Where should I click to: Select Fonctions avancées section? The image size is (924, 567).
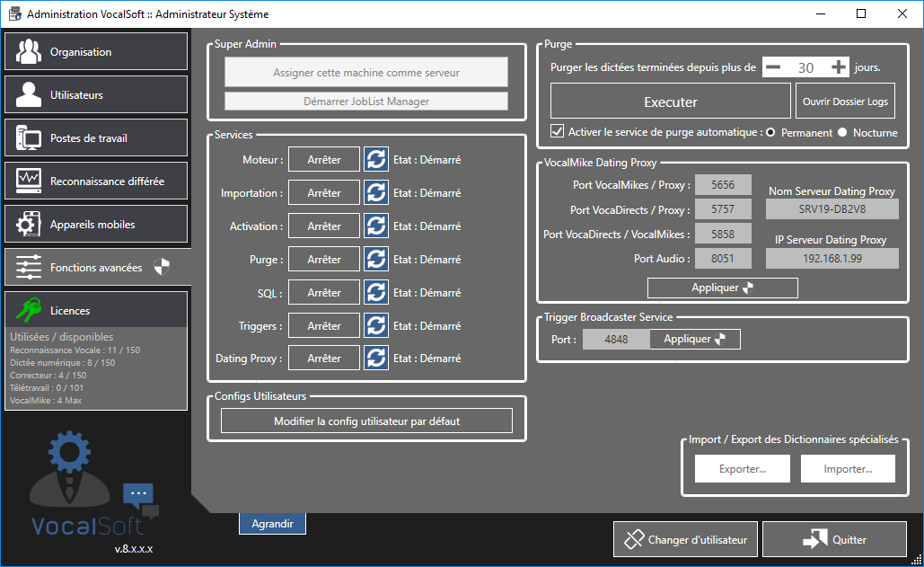(x=97, y=267)
